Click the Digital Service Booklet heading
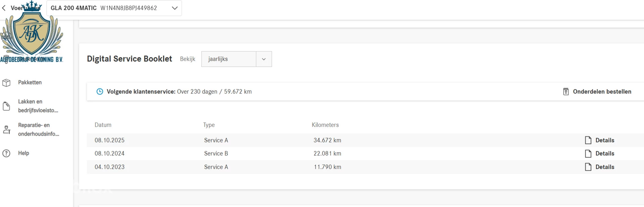Viewport: 644px width, 207px height. coord(129,59)
